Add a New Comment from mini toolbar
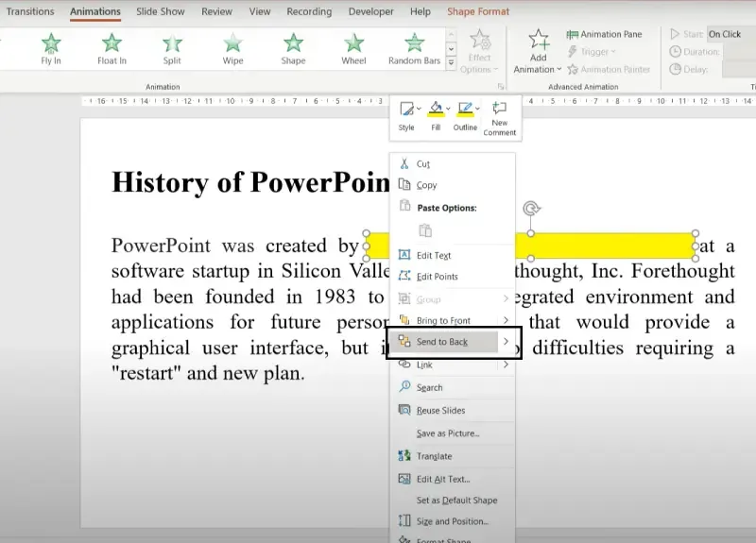The image size is (756, 543). point(500,119)
